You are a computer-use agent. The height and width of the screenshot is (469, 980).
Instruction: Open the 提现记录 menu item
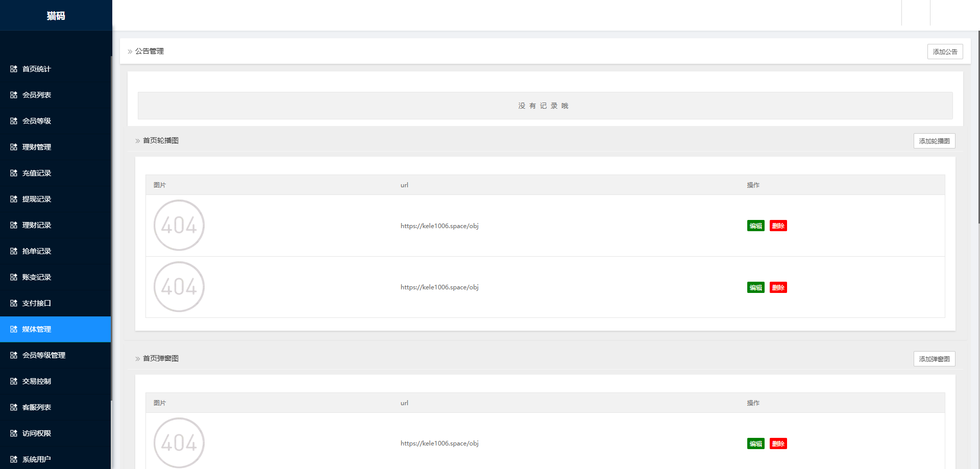37,199
